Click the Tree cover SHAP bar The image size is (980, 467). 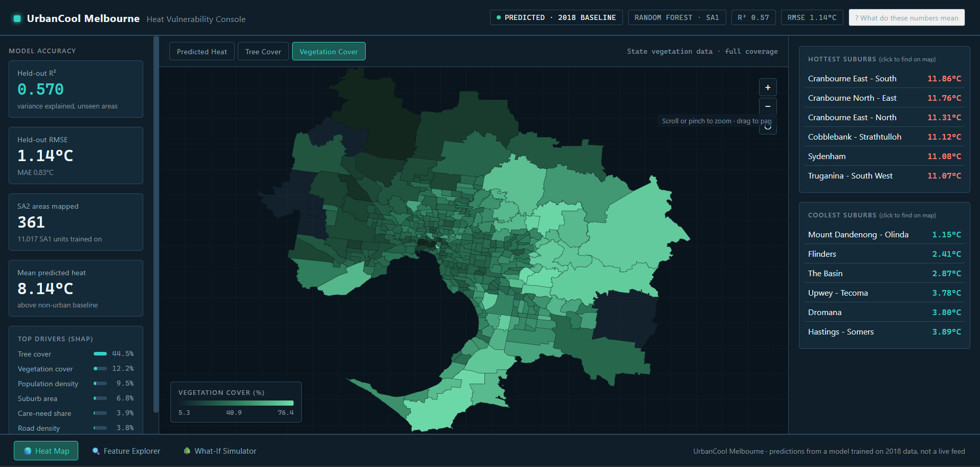[100, 353]
